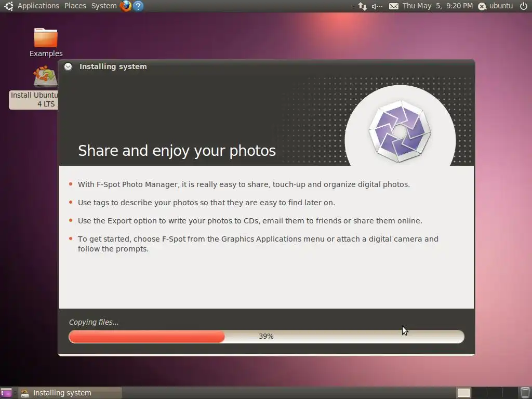Click Show Desktop button in bottom panel
The image size is (532, 399).
tap(6, 393)
